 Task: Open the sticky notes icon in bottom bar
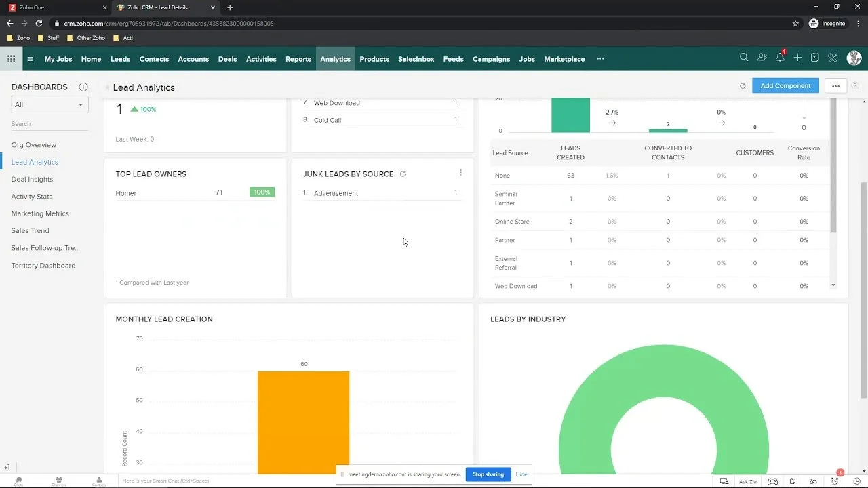pyautogui.click(x=793, y=481)
